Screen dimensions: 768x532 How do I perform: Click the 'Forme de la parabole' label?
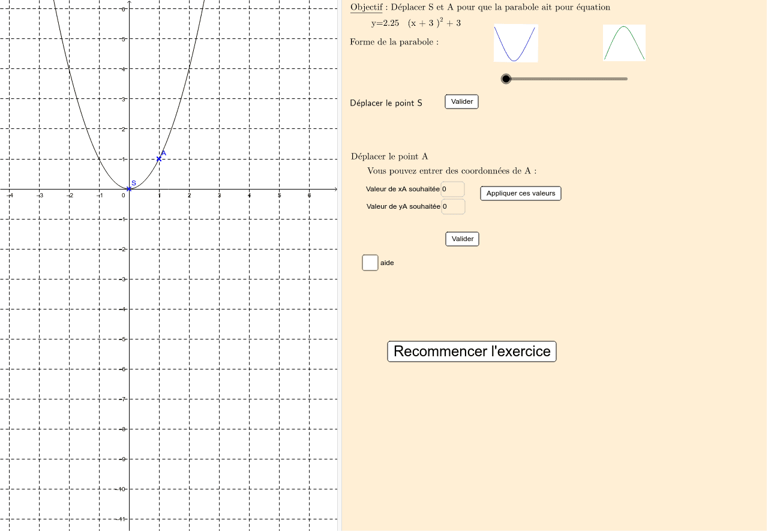tap(394, 42)
